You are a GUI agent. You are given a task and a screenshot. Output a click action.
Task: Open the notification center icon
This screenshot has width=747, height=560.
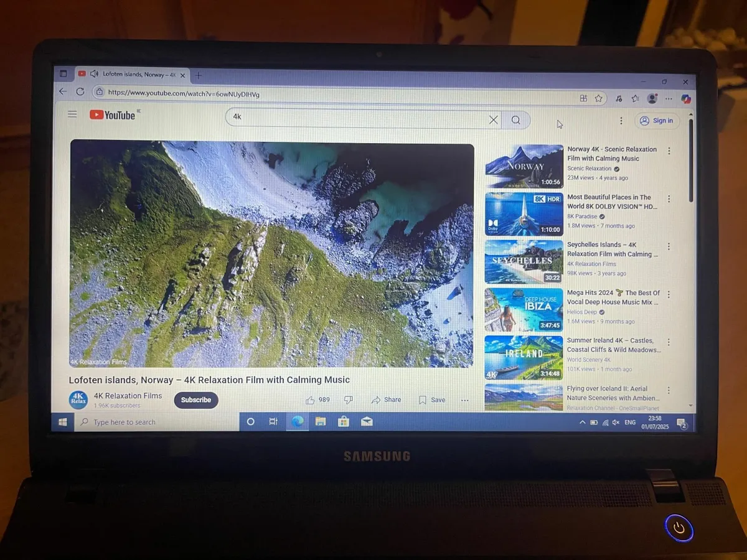pyautogui.click(x=682, y=424)
